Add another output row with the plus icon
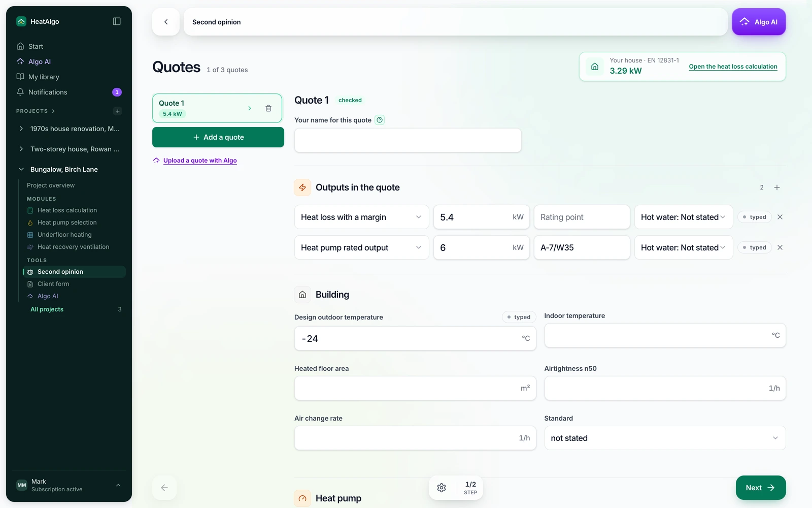The width and height of the screenshot is (812, 508). [x=777, y=187]
